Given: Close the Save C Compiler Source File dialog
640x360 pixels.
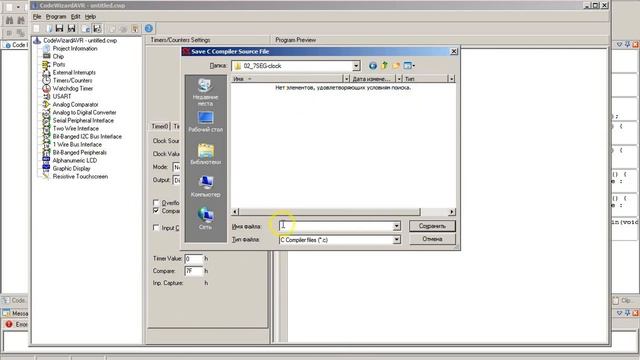Looking at the screenshot, I should [453, 51].
